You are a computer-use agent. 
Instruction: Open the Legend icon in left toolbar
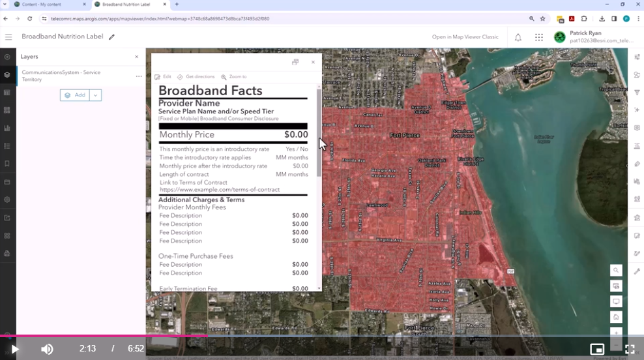point(7,146)
